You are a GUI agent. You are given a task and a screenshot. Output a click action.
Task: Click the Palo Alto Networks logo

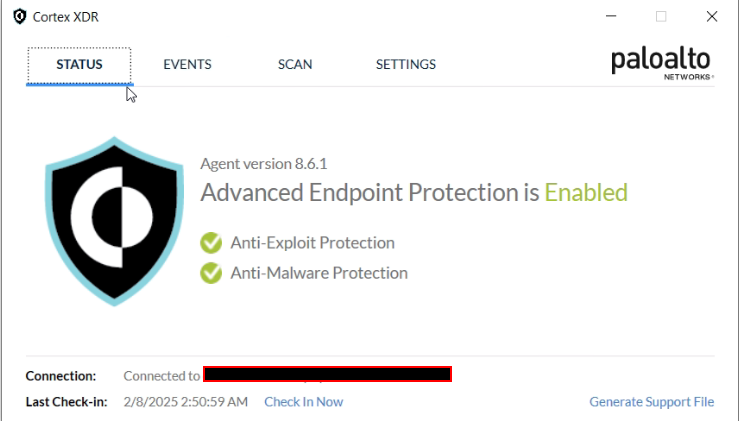pyautogui.click(x=663, y=64)
